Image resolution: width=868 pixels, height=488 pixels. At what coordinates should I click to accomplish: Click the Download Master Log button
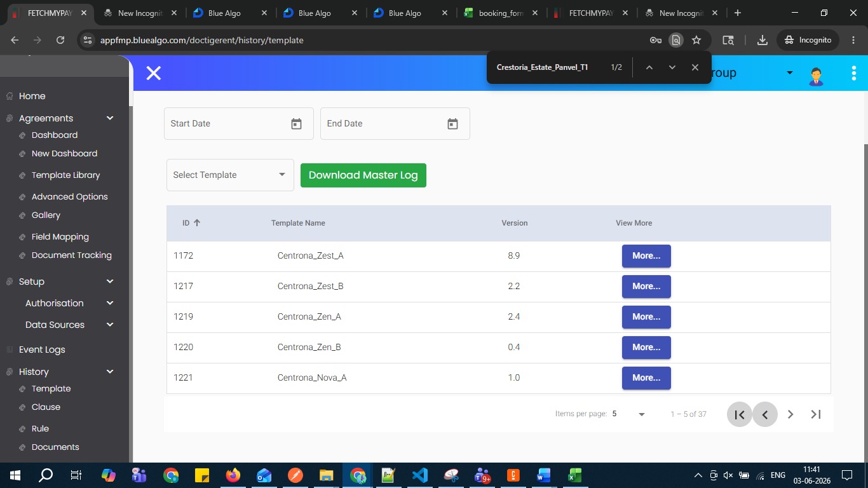363,175
